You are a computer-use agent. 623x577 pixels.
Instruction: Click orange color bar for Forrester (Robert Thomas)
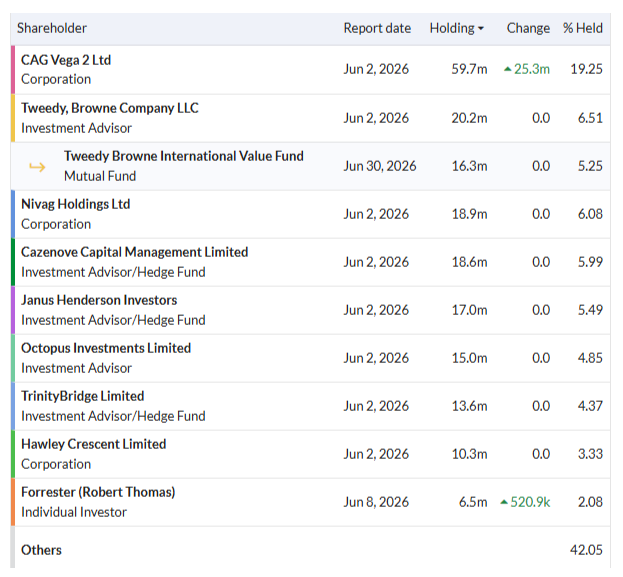click(x=13, y=502)
